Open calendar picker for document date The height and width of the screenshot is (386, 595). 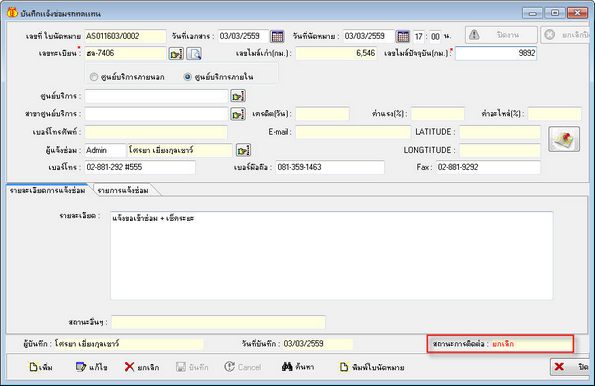coord(277,36)
